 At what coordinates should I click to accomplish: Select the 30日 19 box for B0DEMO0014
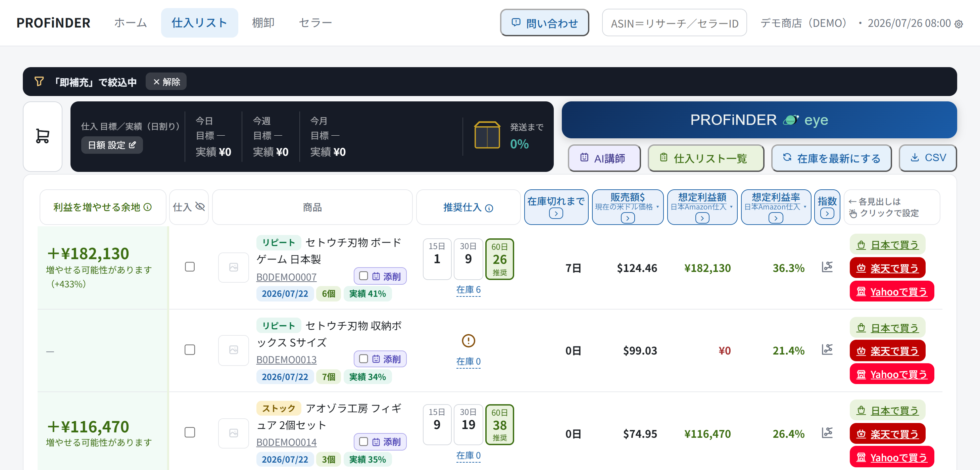(x=468, y=425)
